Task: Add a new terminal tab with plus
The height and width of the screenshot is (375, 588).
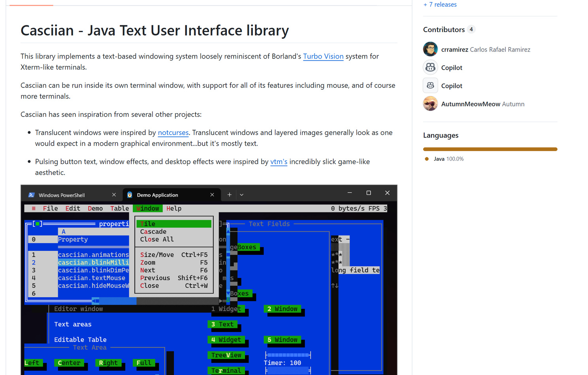Action: click(229, 195)
